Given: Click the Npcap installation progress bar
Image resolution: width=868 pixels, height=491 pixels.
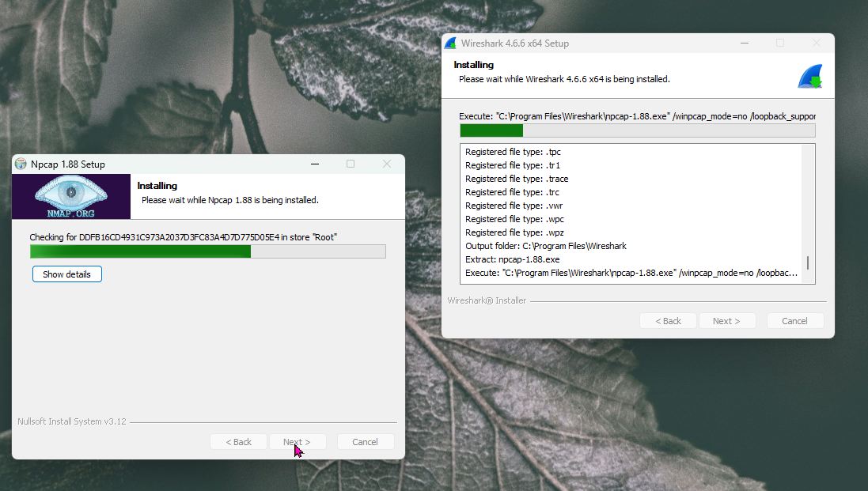Looking at the screenshot, I should coord(207,251).
